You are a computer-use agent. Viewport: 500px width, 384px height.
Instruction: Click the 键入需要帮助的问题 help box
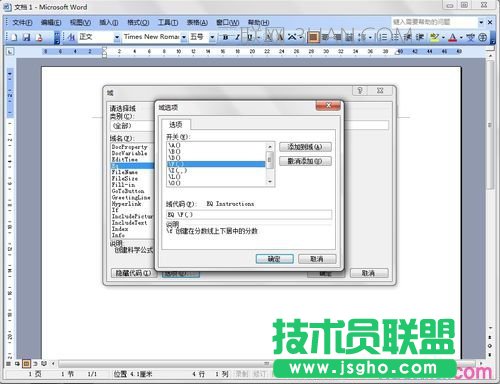(434, 22)
